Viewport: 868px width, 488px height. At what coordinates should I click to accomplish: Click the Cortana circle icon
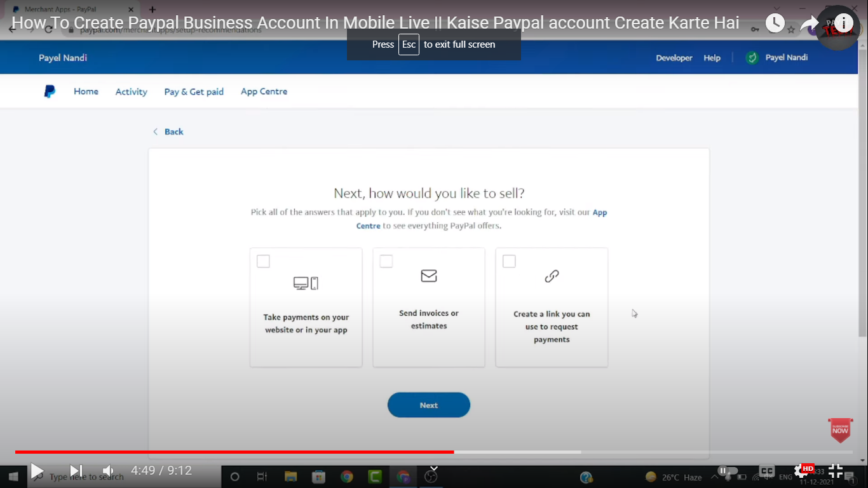(x=234, y=477)
